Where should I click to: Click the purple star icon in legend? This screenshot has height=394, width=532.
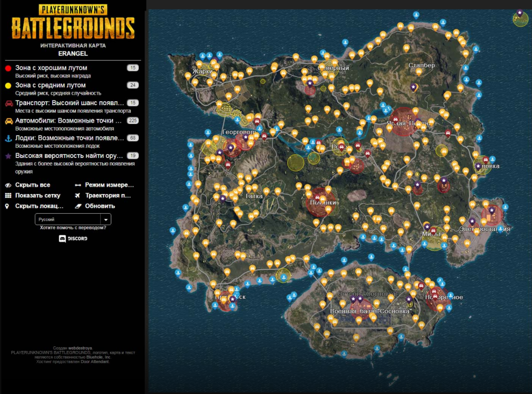click(9, 156)
